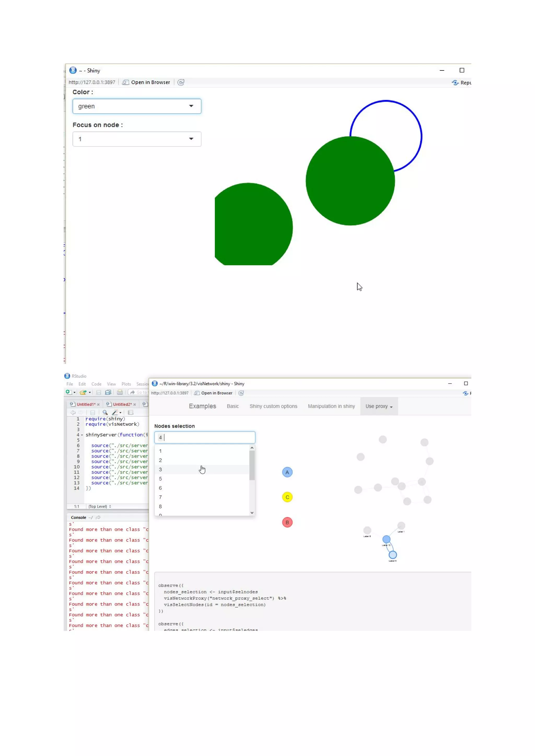Expand the Code Tools wand dropdown arrow
Image resolution: width=535 pixels, height=756 pixels.
coord(121,413)
